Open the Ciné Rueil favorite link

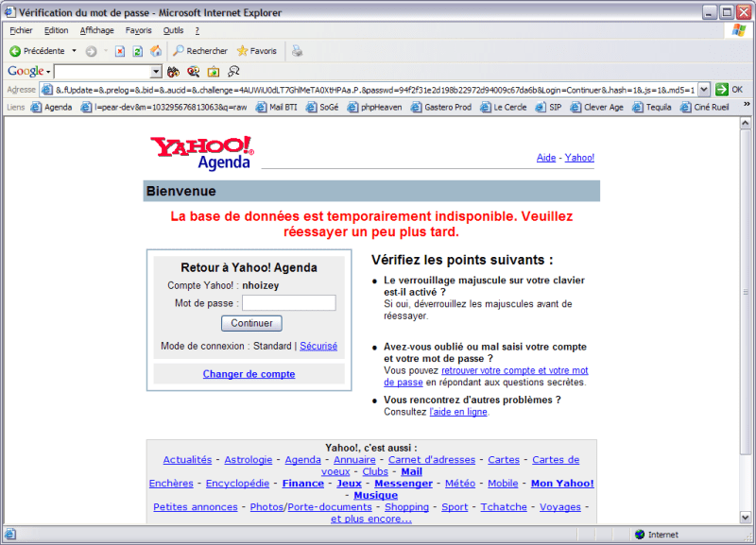(704, 108)
